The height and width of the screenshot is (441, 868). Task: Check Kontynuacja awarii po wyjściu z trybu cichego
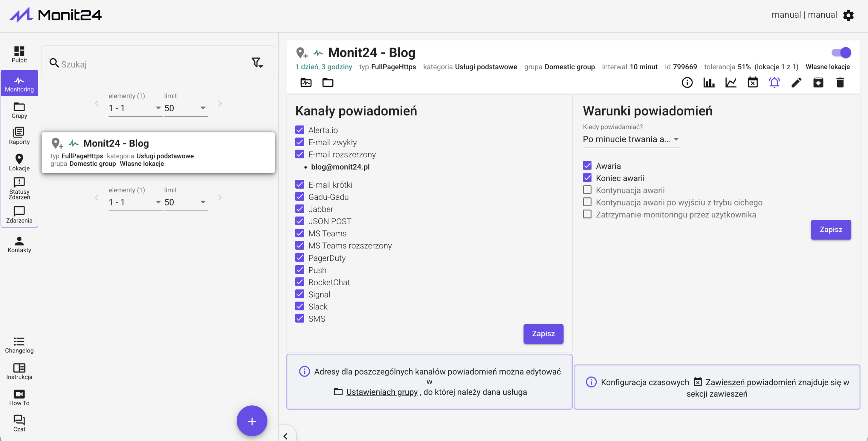[587, 202]
